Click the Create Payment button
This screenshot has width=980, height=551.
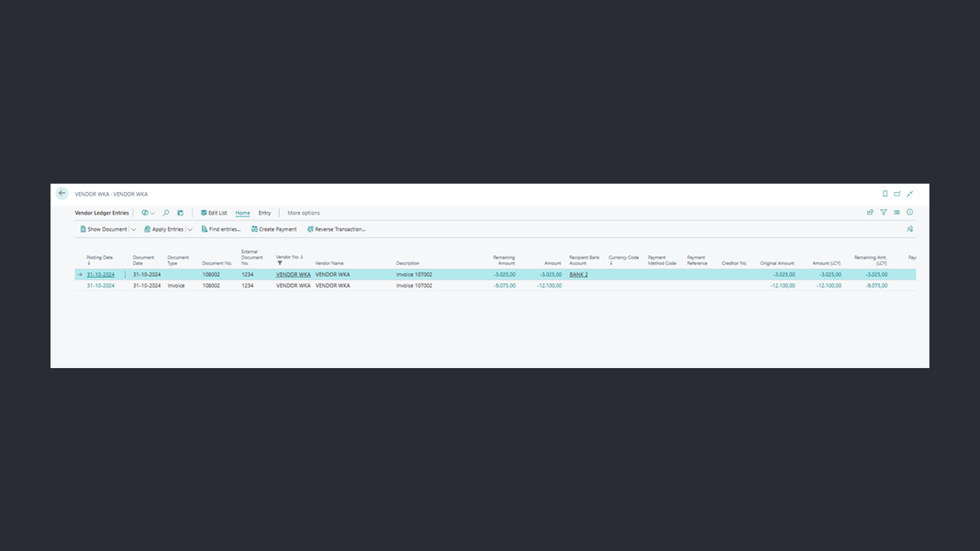tap(273, 230)
